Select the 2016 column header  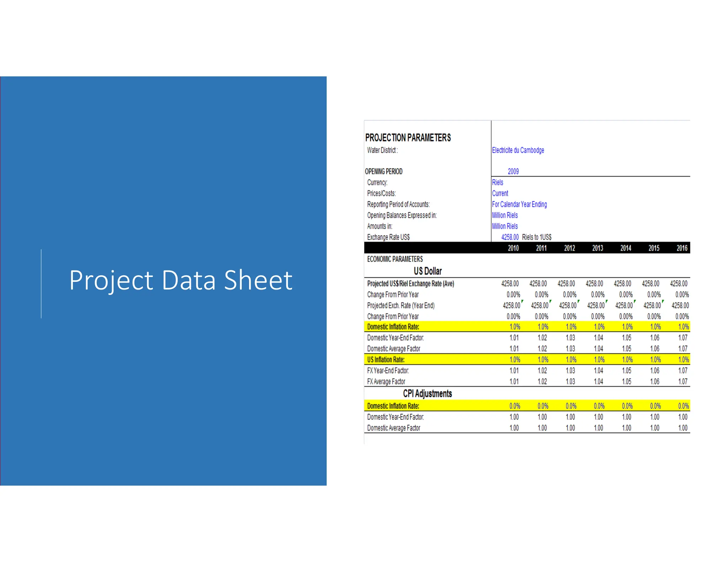coord(682,248)
